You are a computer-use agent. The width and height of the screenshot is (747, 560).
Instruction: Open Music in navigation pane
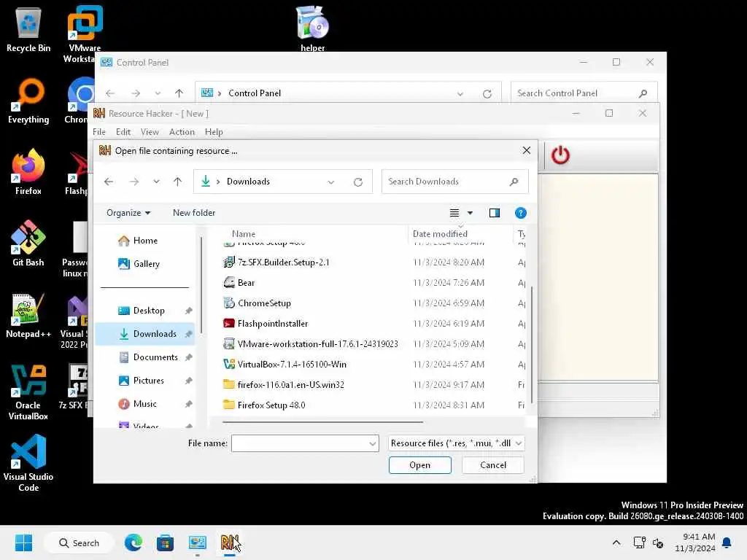pyautogui.click(x=137, y=404)
